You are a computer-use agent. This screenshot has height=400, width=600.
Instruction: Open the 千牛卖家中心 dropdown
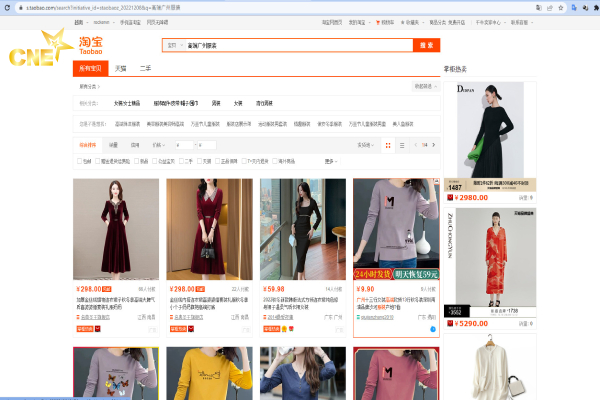pos(491,23)
